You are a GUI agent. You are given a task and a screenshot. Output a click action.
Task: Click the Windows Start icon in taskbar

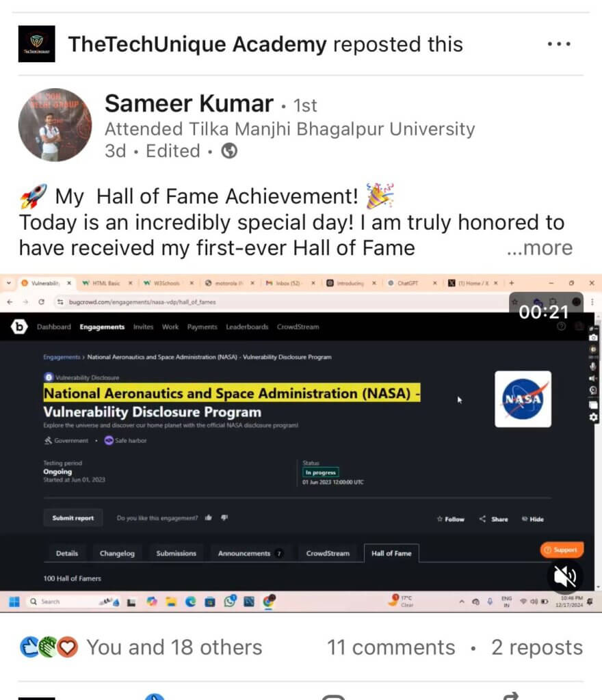[x=13, y=602]
